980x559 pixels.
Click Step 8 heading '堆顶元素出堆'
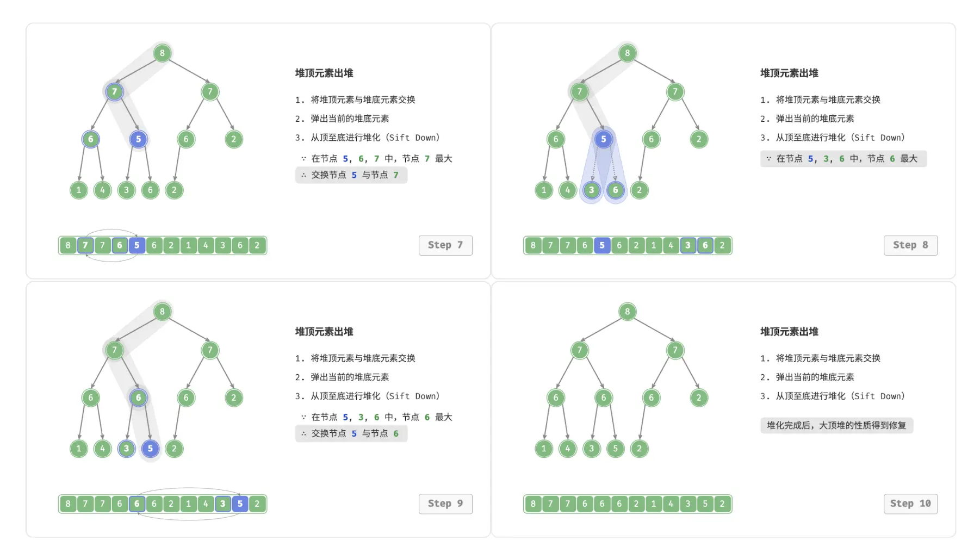point(789,73)
